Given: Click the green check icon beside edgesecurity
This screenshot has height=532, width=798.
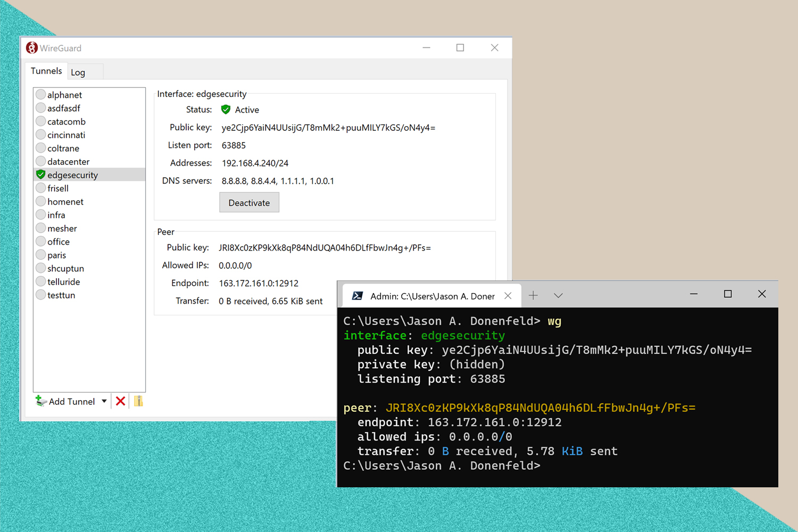Looking at the screenshot, I should pyautogui.click(x=40, y=174).
